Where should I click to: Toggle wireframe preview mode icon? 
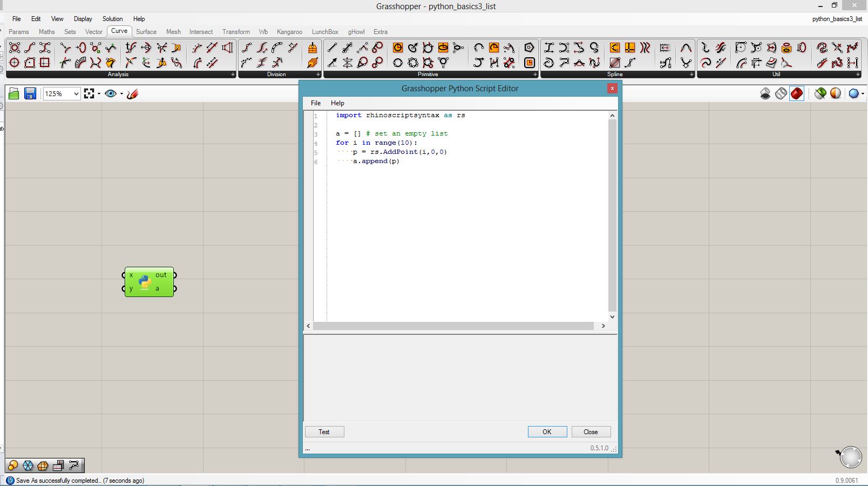pyautogui.click(x=781, y=94)
